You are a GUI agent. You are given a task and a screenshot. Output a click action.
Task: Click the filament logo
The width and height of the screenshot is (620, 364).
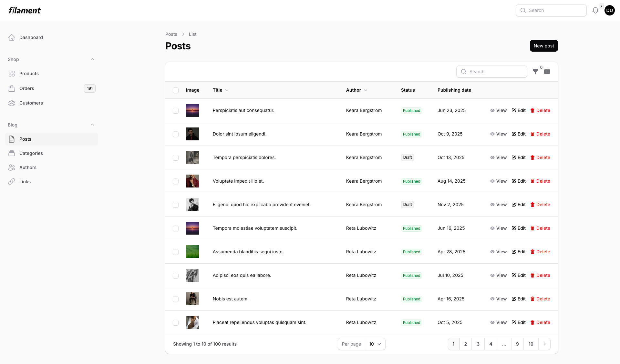click(x=25, y=10)
